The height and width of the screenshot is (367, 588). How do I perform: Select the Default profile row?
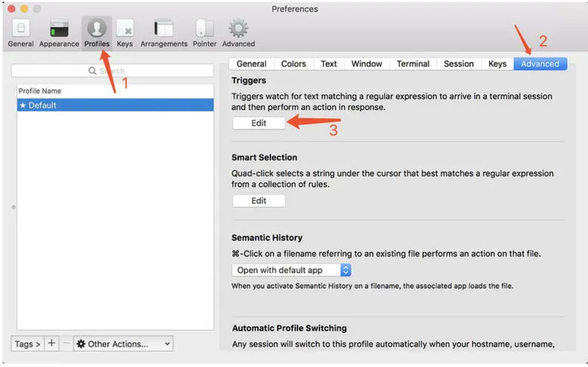pyautogui.click(x=115, y=105)
